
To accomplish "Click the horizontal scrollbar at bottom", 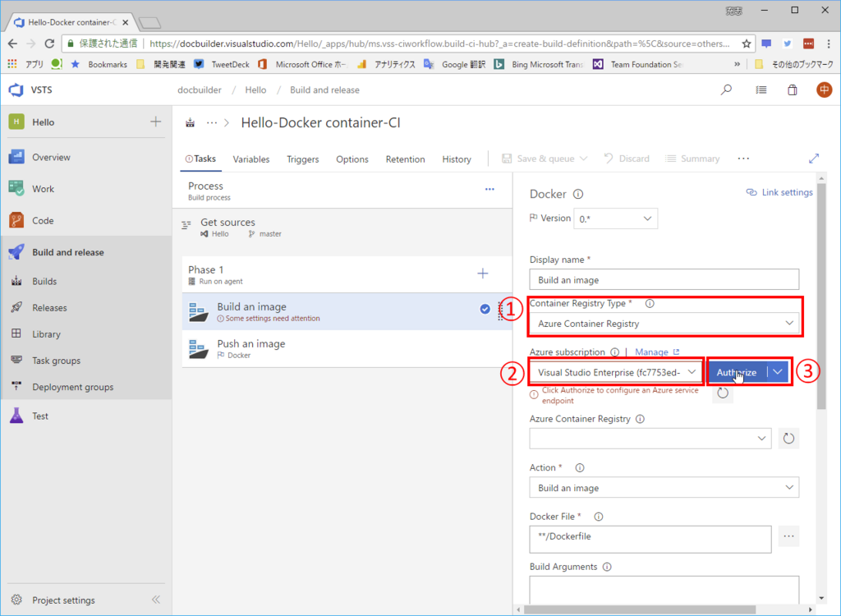I will [x=639, y=610].
